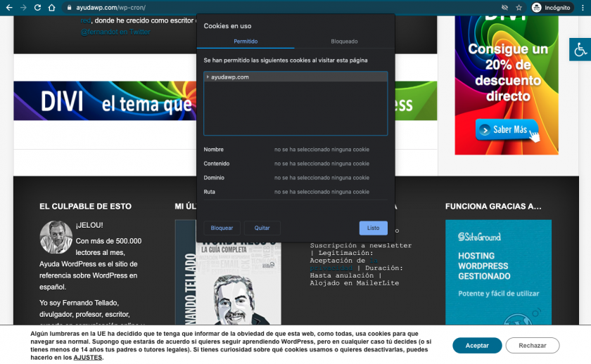Select the Permitido tab

pyautogui.click(x=246, y=41)
